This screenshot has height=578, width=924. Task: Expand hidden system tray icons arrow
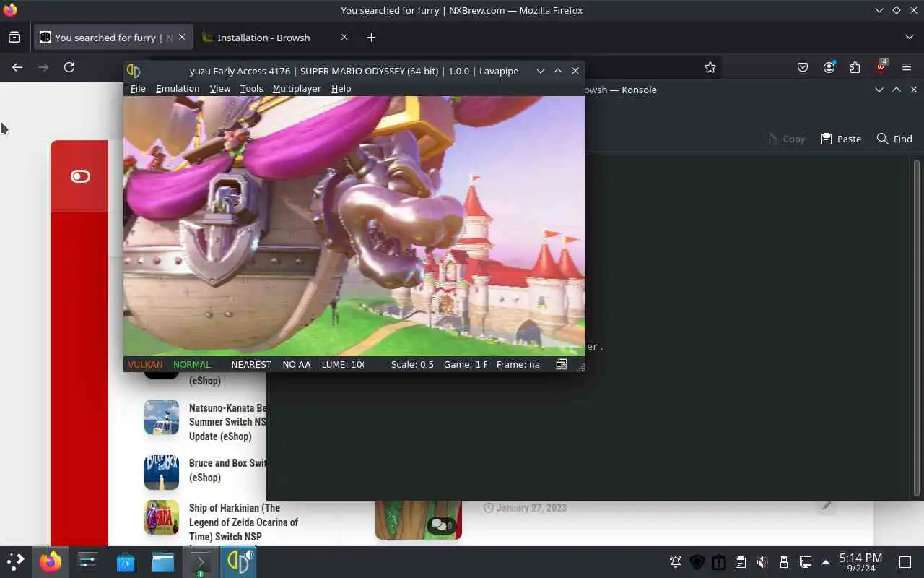826,562
